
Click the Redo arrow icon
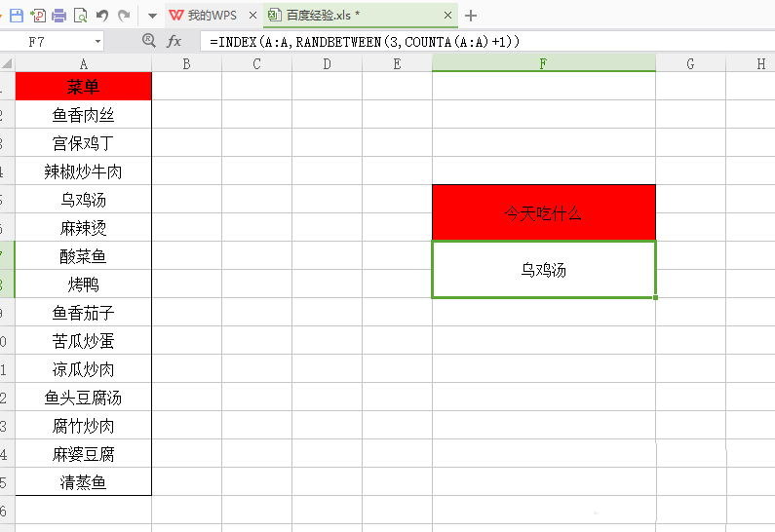click(124, 16)
